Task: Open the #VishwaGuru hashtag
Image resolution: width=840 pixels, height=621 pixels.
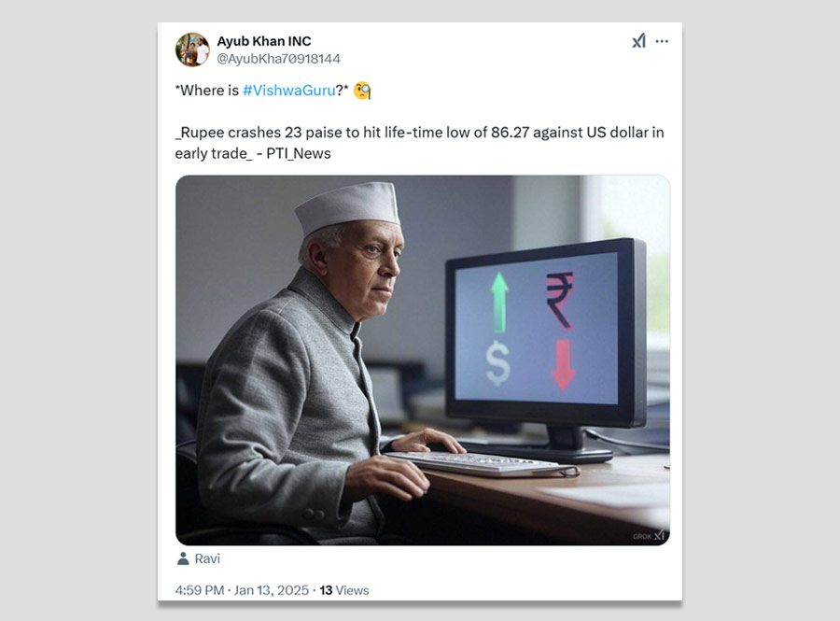Action: click(288, 90)
